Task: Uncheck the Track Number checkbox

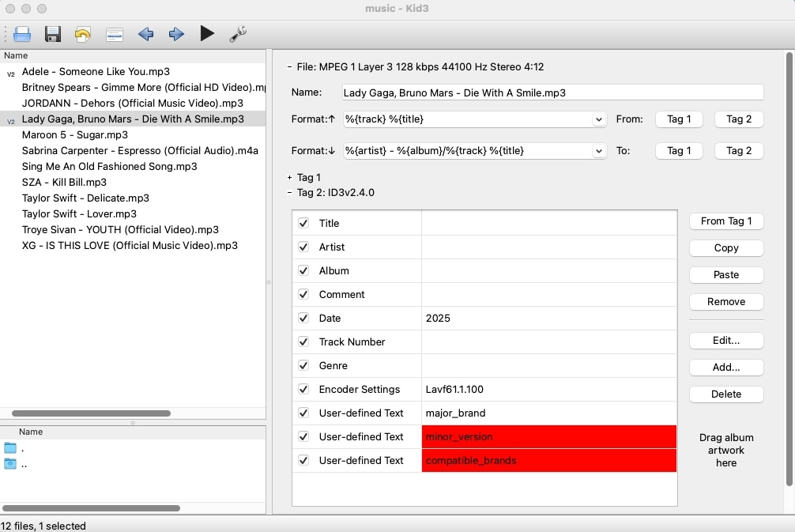Action: point(303,341)
